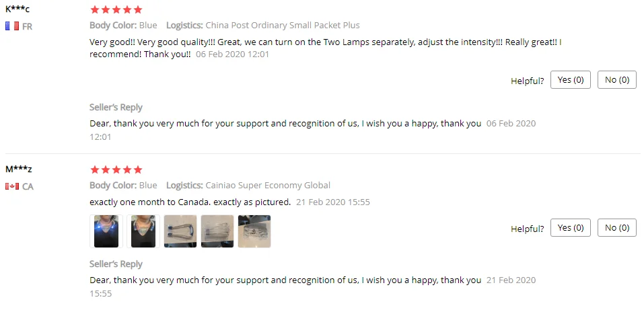Click Seller's Reply heading under M***z's review
Image resolution: width=644 pixels, height=310 pixels.
tap(116, 264)
